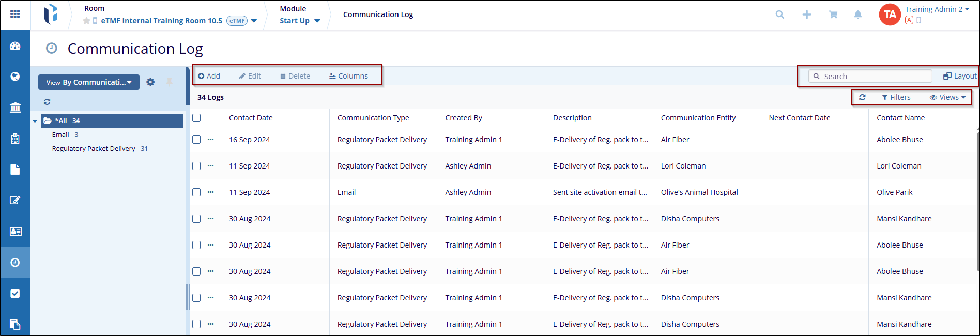980x336 pixels.
Task: Click the shopping cart icon
Action: [x=833, y=14]
